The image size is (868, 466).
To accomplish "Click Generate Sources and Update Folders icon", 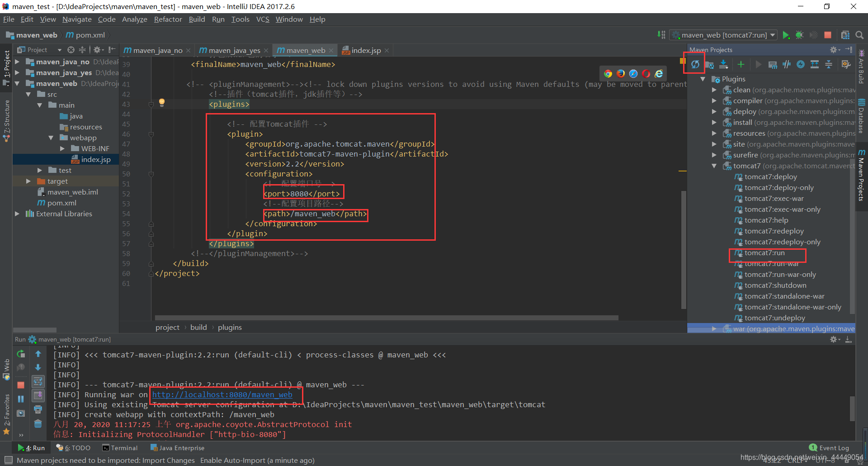I will tap(709, 65).
